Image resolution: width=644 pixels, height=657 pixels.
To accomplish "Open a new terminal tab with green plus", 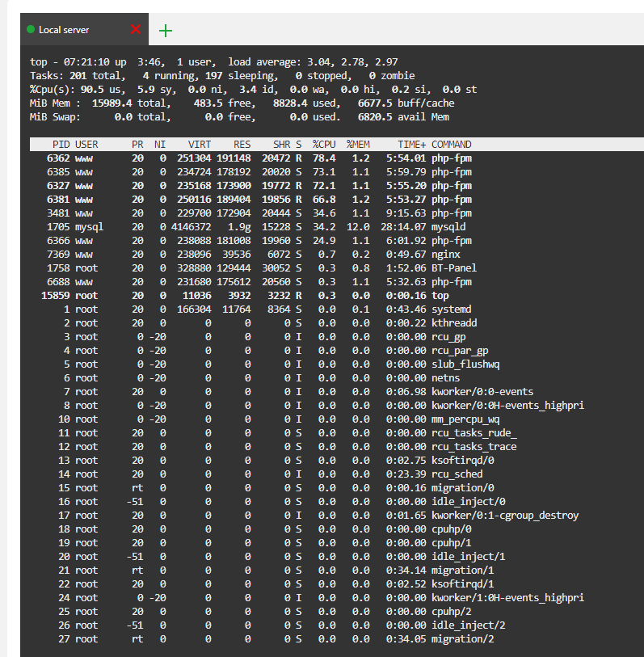I will (x=166, y=31).
